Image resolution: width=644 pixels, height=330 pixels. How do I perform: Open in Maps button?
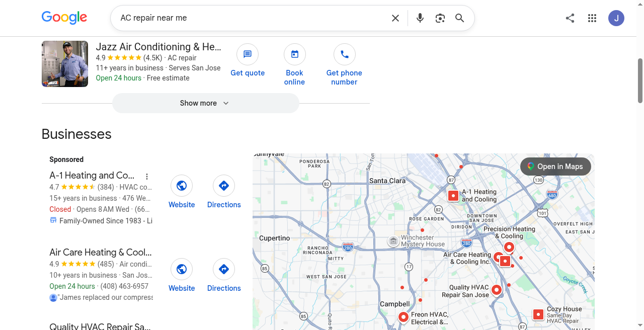555,167
